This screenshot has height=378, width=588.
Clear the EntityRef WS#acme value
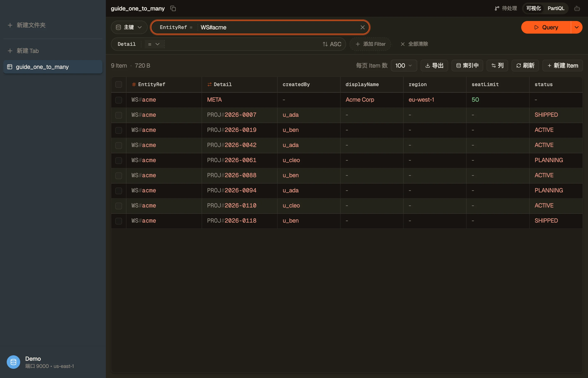coord(362,27)
